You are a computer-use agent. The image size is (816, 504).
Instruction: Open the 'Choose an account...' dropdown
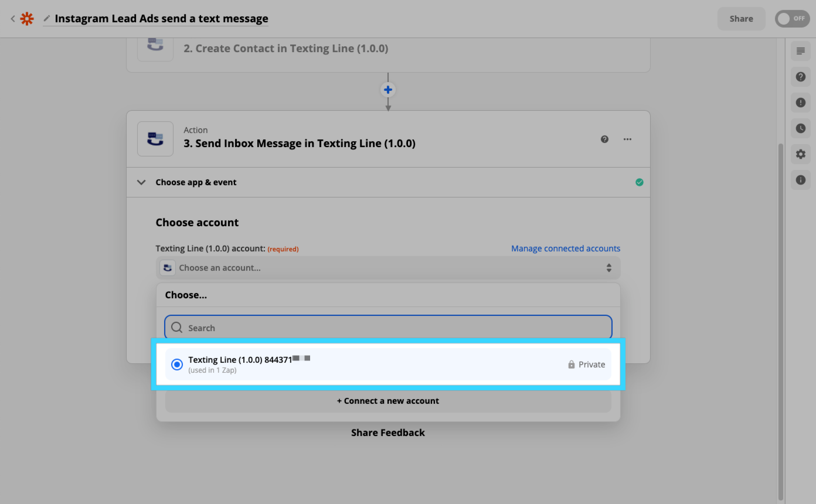coord(388,268)
